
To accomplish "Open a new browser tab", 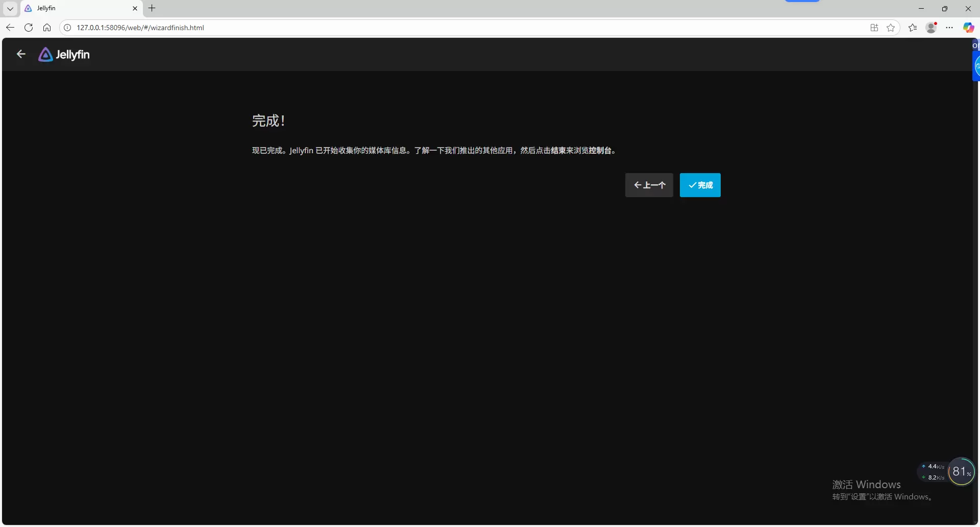I will [152, 8].
